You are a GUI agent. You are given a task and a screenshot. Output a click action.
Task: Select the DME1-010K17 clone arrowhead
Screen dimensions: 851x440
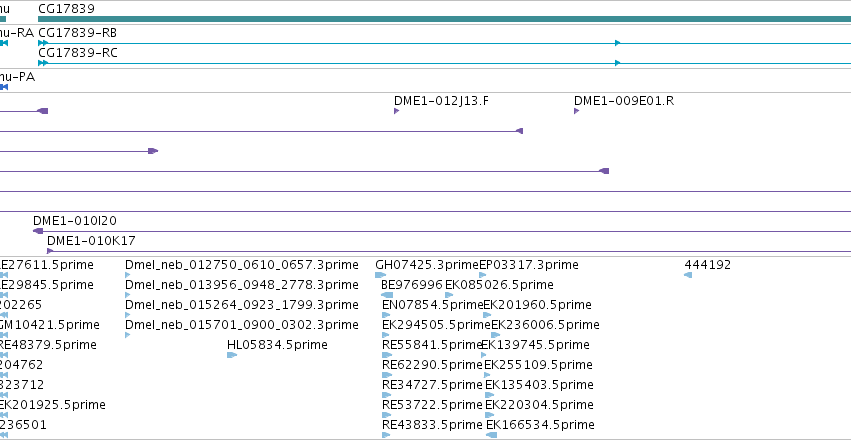click(50, 251)
